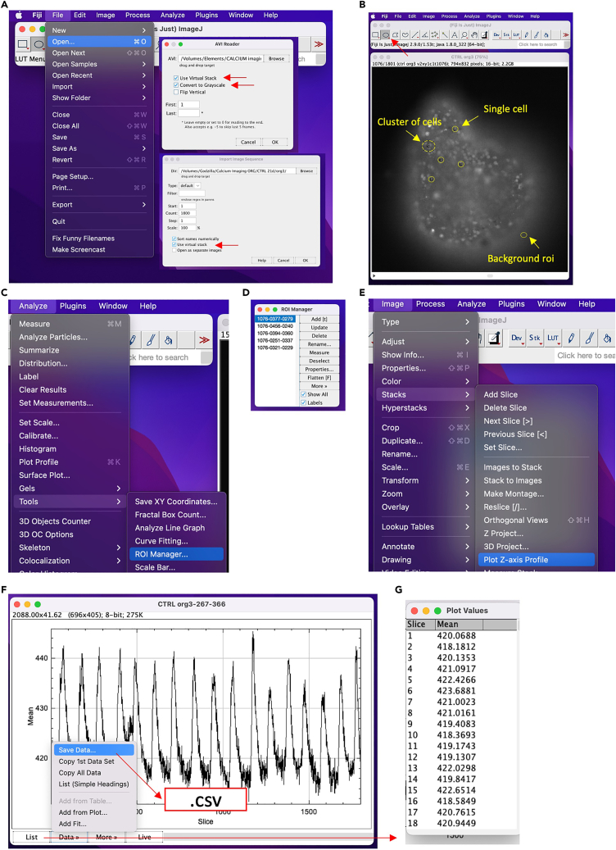Screen dimensions: 616x850
Task: Select the Pencil tool in panel E toolbar
Action: [x=571, y=339]
